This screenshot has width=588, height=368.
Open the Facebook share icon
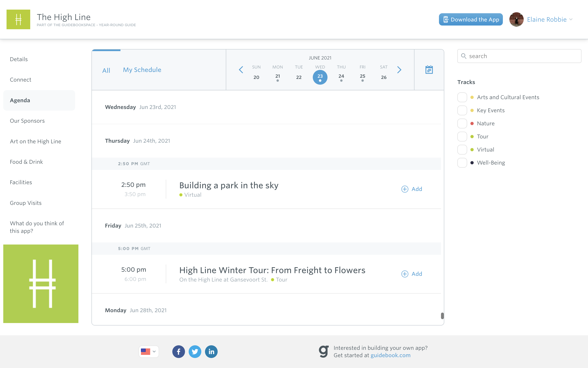[179, 351]
